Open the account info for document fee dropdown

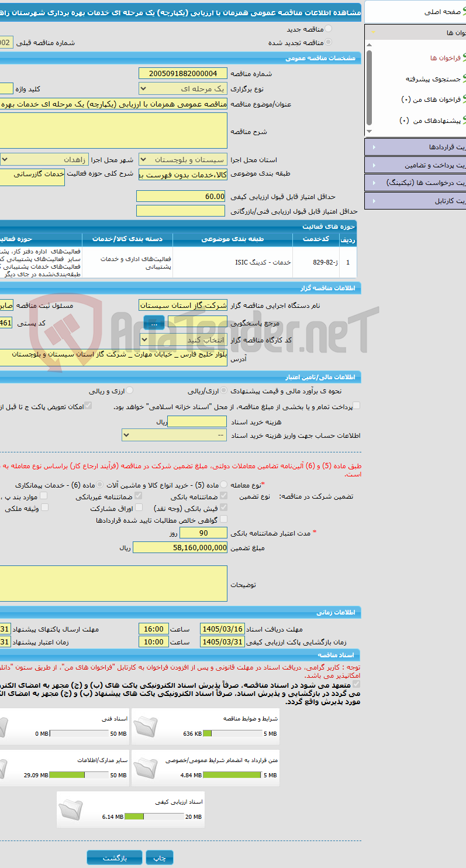(x=174, y=435)
